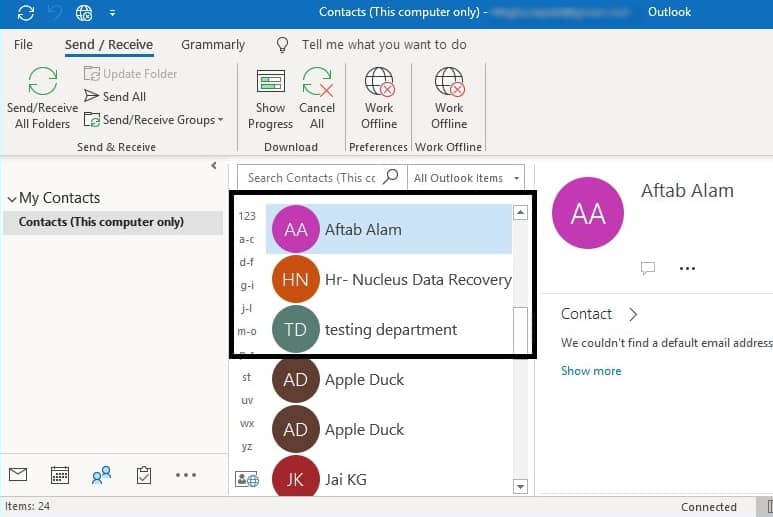Click the Update Folder command

pyautogui.click(x=130, y=74)
